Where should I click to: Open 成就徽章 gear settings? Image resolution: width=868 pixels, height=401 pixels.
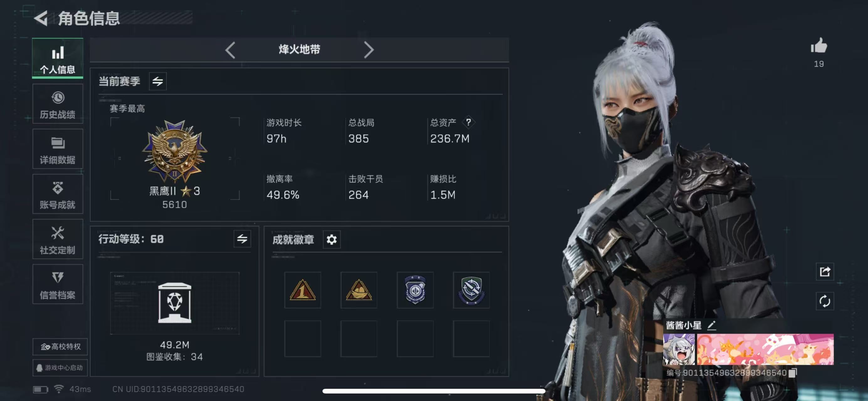coord(332,239)
